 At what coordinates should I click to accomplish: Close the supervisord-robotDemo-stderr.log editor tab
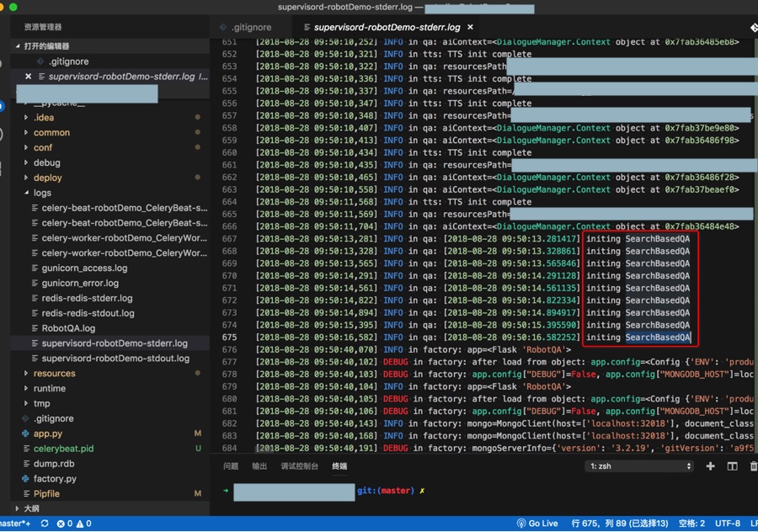470,27
